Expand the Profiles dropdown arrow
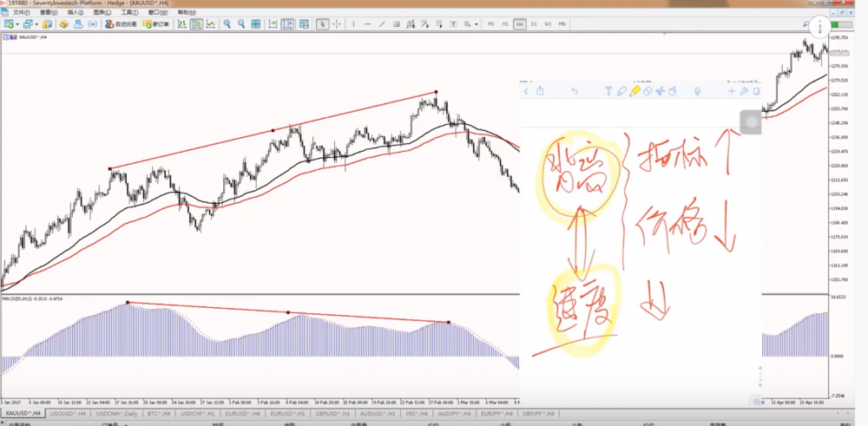 point(36,24)
